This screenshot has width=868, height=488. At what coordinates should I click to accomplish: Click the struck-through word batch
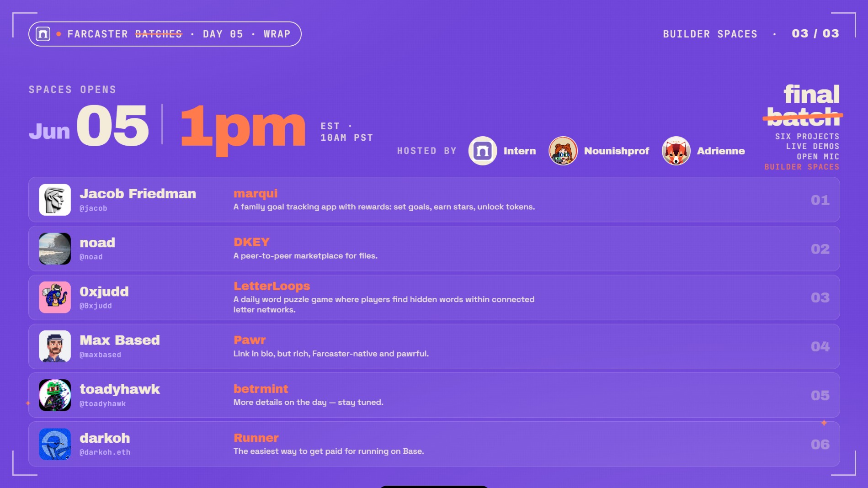click(x=803, y=117)
